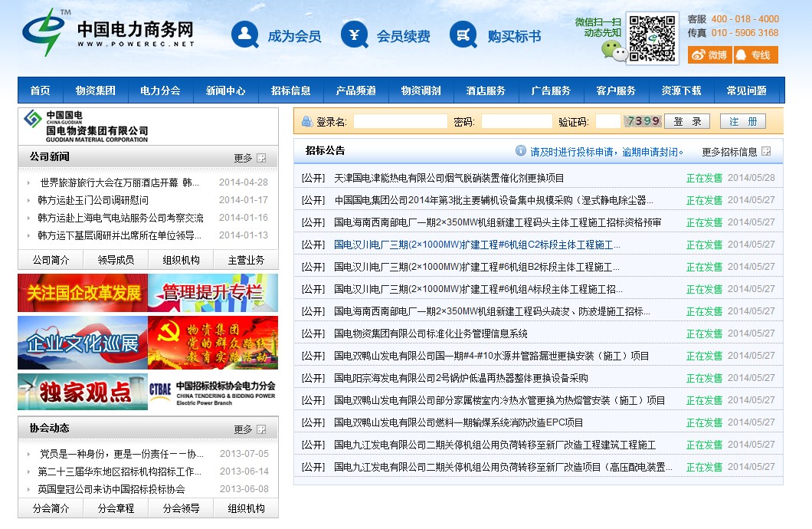This screenshot has height=529, width=812.
Task: Open the 企业文化巡展 banner
Action: [x=83, y=343]
